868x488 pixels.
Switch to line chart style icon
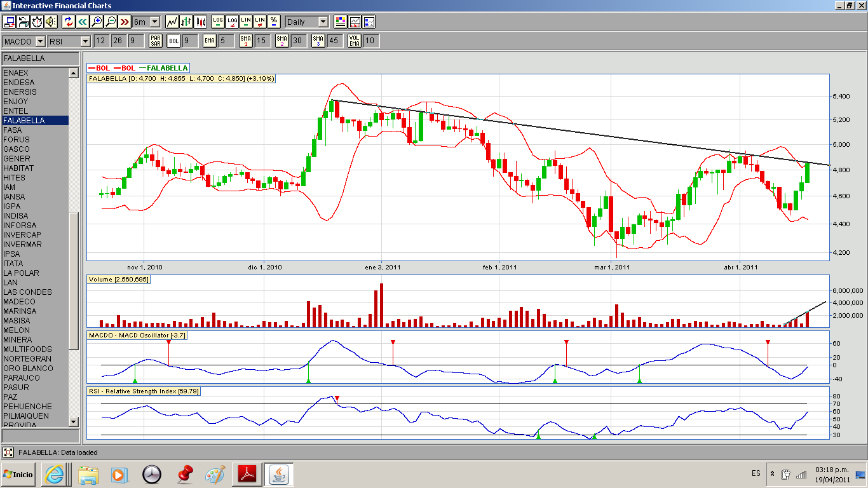click(x=172, y=22)
